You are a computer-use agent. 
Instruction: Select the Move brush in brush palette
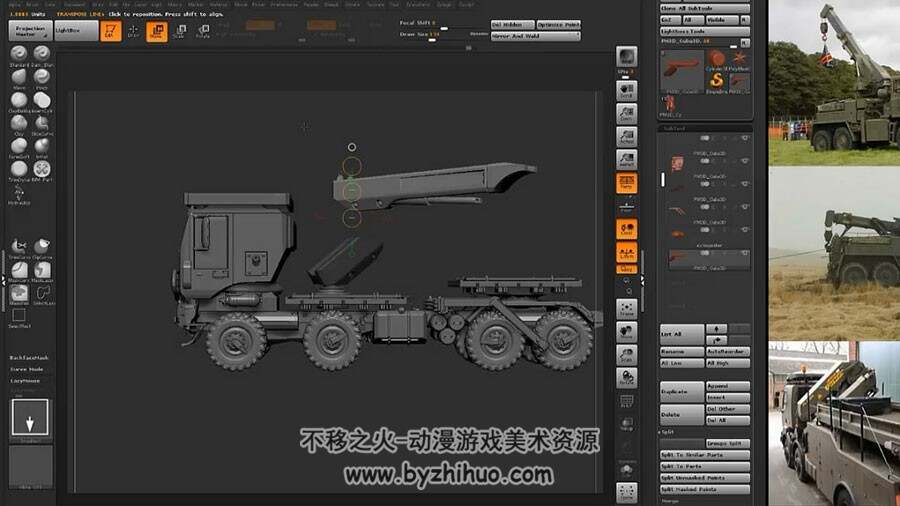point(19,77)
